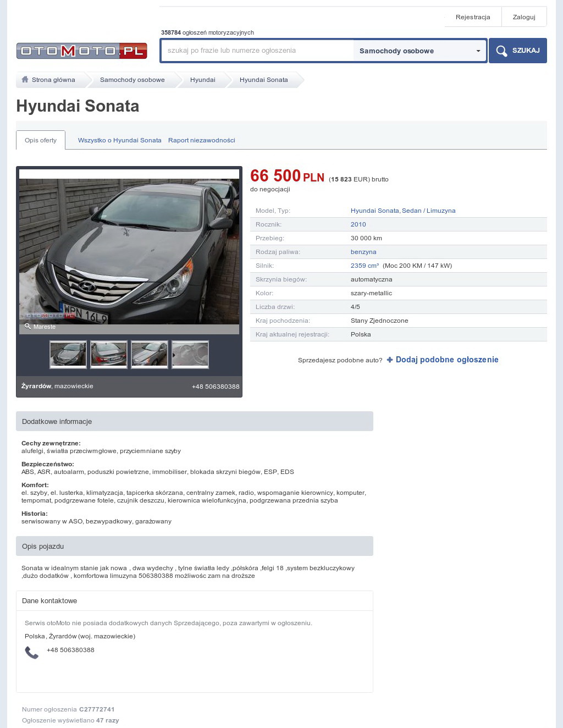Click the phone handset icon in Dane kontaktowe
563x728 pixels.
(x=32, y=653)
